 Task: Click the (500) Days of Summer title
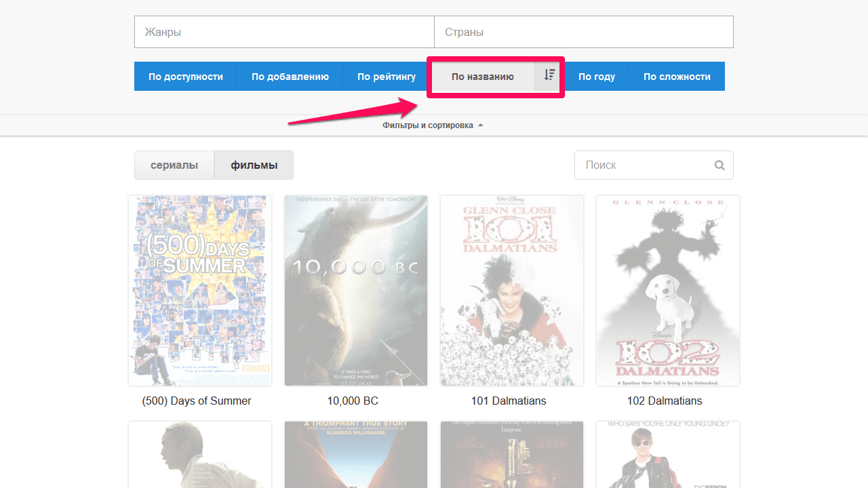click(x=197, y=401)
